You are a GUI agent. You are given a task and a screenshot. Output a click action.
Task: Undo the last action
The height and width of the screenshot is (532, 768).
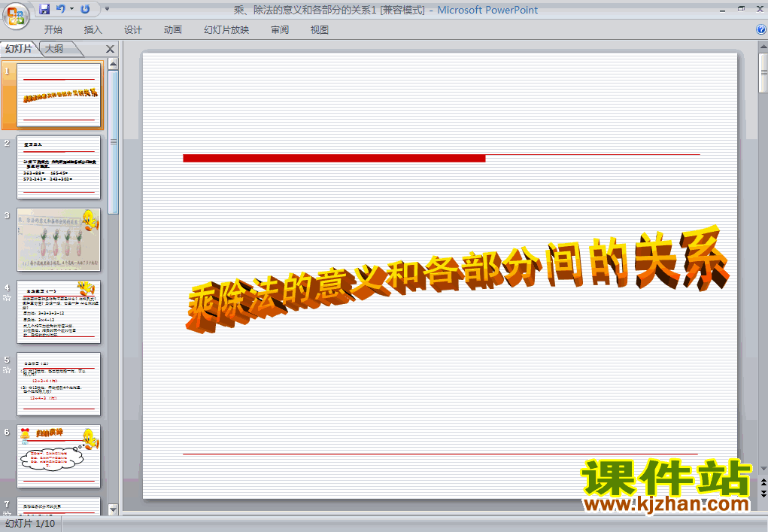click(x=61, y=9)
